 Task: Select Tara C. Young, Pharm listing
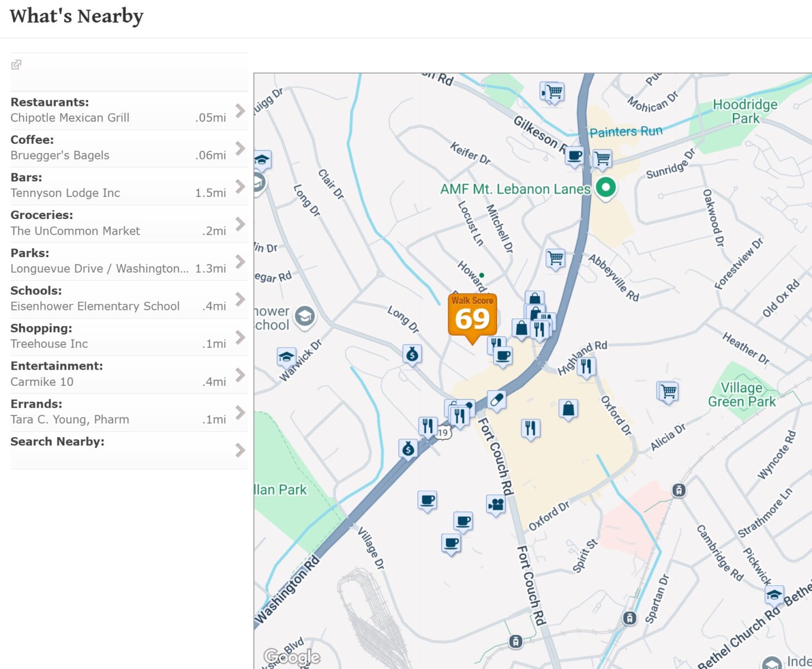pyautogui.click(x=70, y=419)
